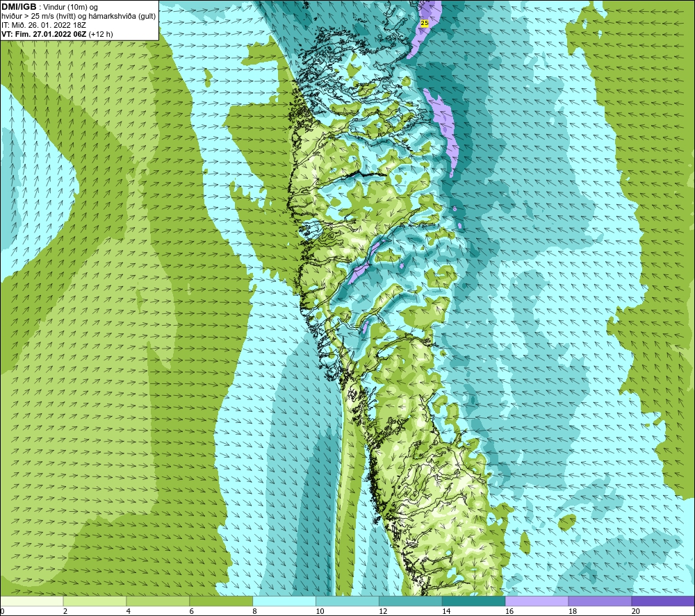Click the DMI/IGB title text
This screenshot has width=695, height=616.
tap(19, 7)
